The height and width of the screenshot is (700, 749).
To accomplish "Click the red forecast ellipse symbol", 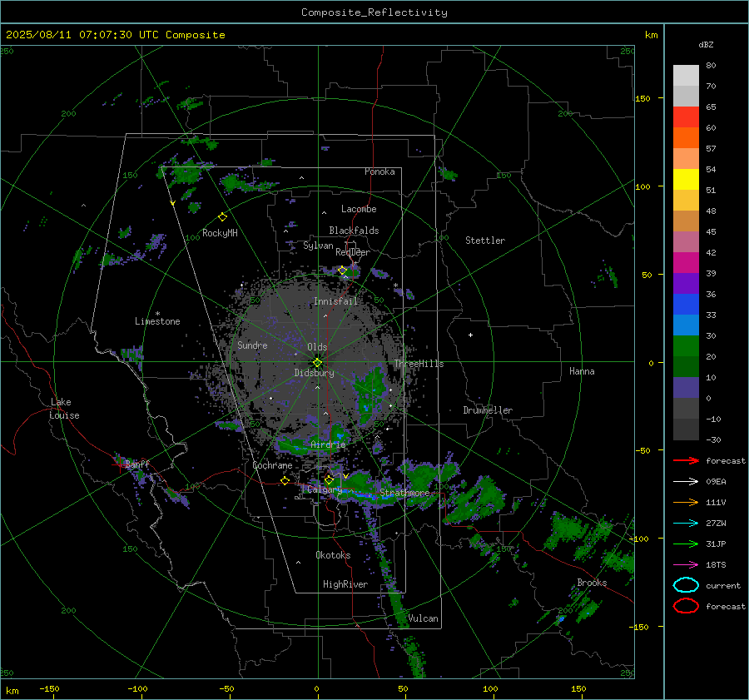I will coord(686,606).
